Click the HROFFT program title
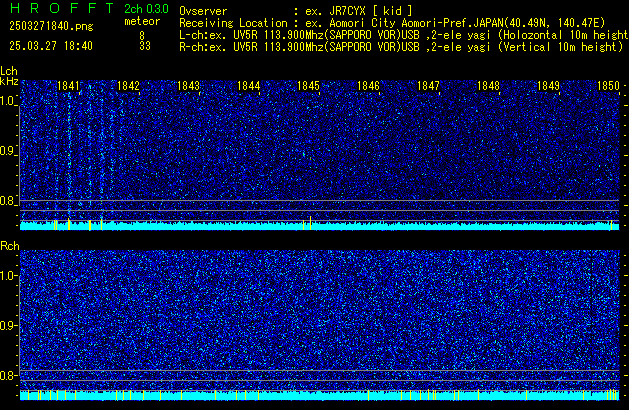 click(x=62, y=8)
